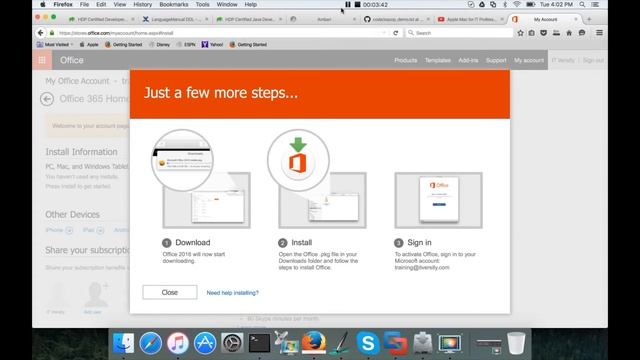
Task: Open the Tools menu in menu bar
Action: coord(202,4)
